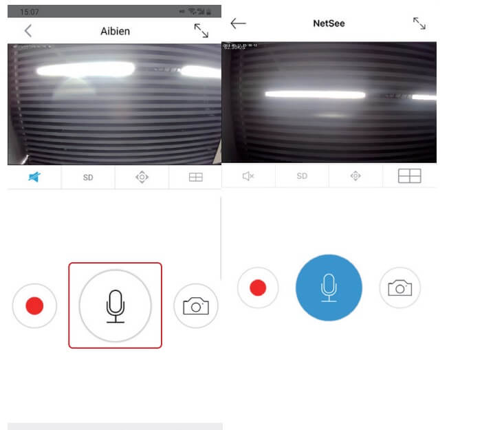504x430 pixels.
Task: Change the SD video quality on Aibien
Action: (x=88, y=178)
